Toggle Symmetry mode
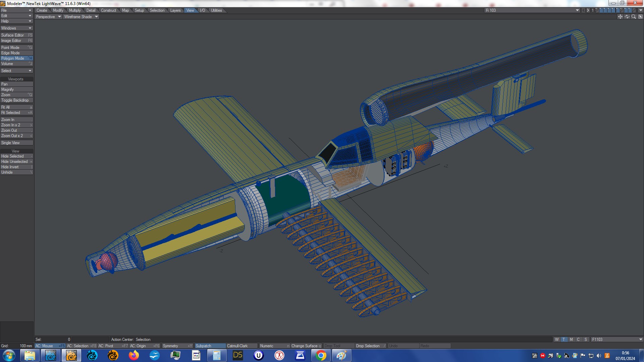The height and width of the screenshot is (362, 644). pos(177,346)
